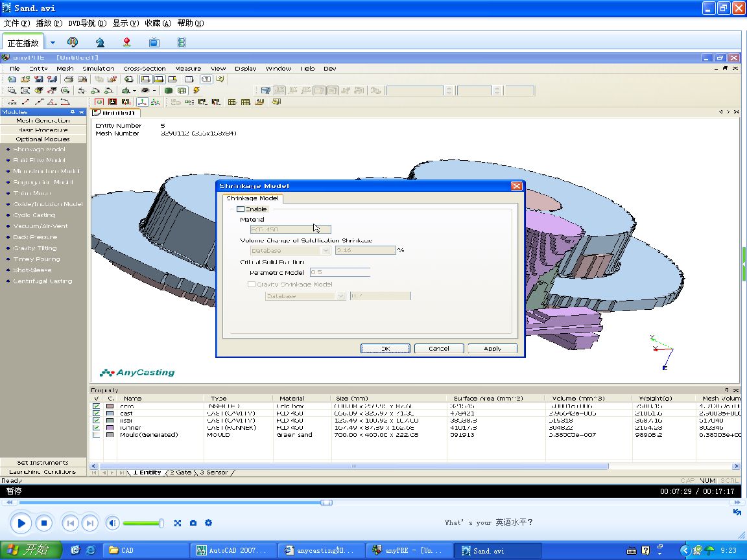Open player settings gear icon
The width and height of the screenshot is (747, 560).
tap(208, 523)
